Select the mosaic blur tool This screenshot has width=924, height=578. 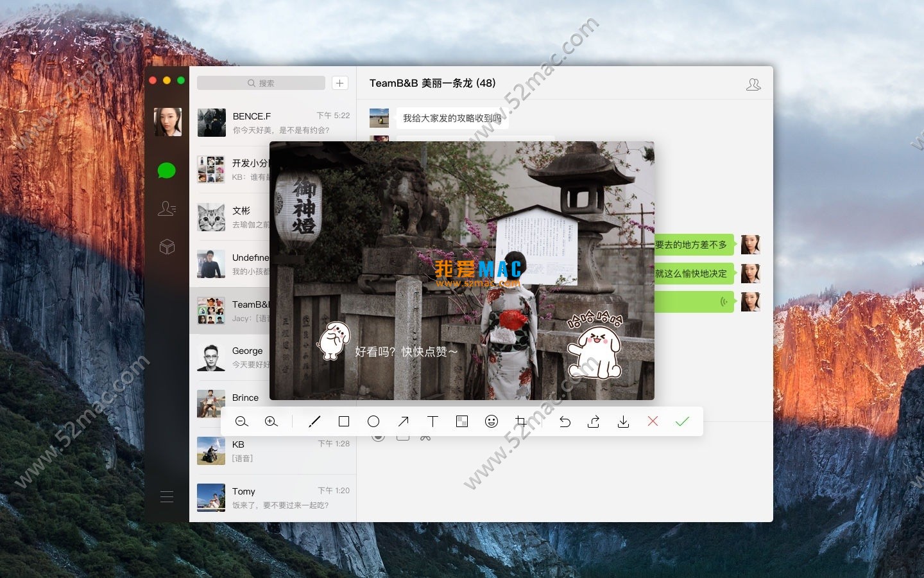pos(462,421)
